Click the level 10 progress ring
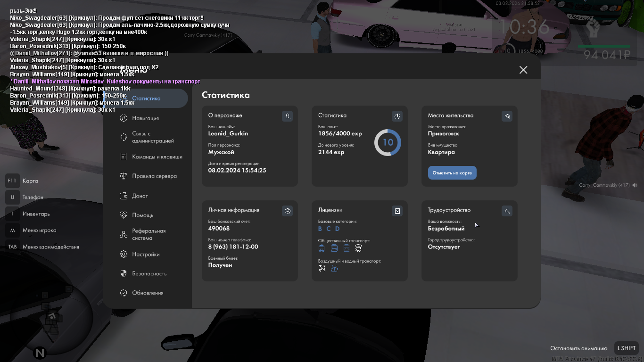The height and width of the screenshot is (362, 644). click(388, 142)
